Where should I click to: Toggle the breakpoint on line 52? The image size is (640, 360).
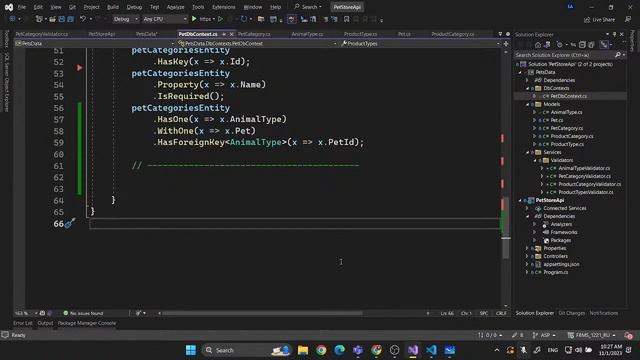(80, 67)
